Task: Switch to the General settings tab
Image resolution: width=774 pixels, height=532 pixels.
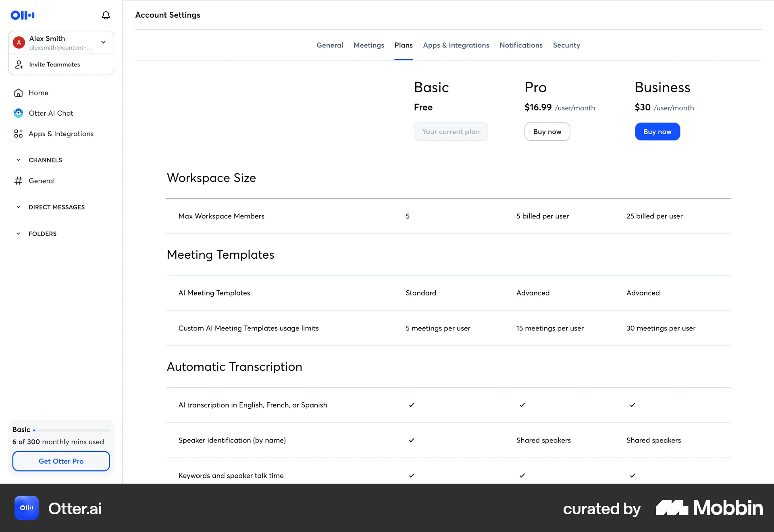Action: (x=330, y=45)
